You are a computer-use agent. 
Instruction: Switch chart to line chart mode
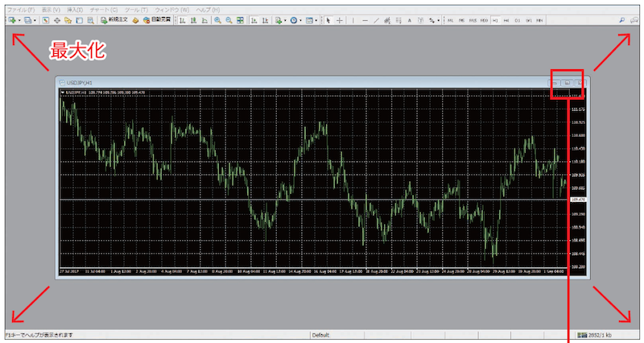coord(204,20)
